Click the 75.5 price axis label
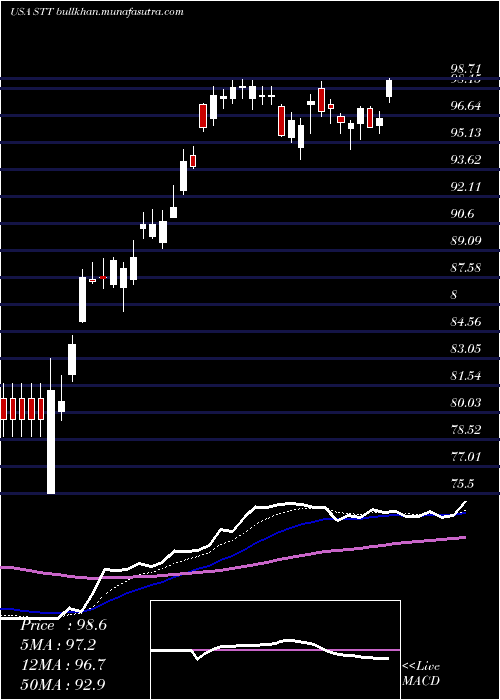500x700 pixels. click(x=462, y=483)
